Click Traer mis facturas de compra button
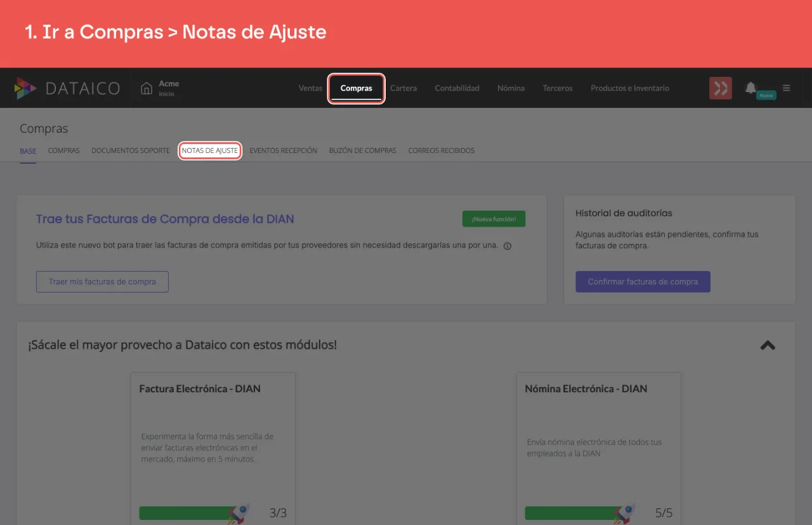Viewport: 812px width, 525px height. click(102, 282)
